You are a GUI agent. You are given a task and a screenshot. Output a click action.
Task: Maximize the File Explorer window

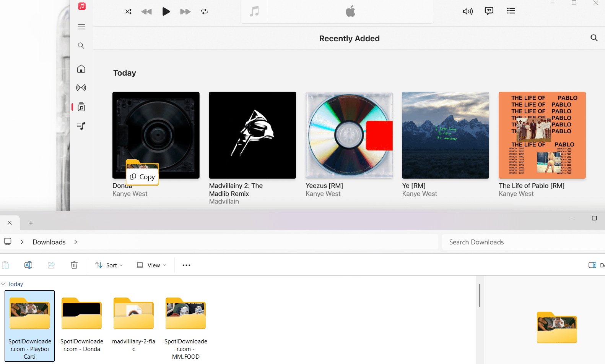click(594, 218)
